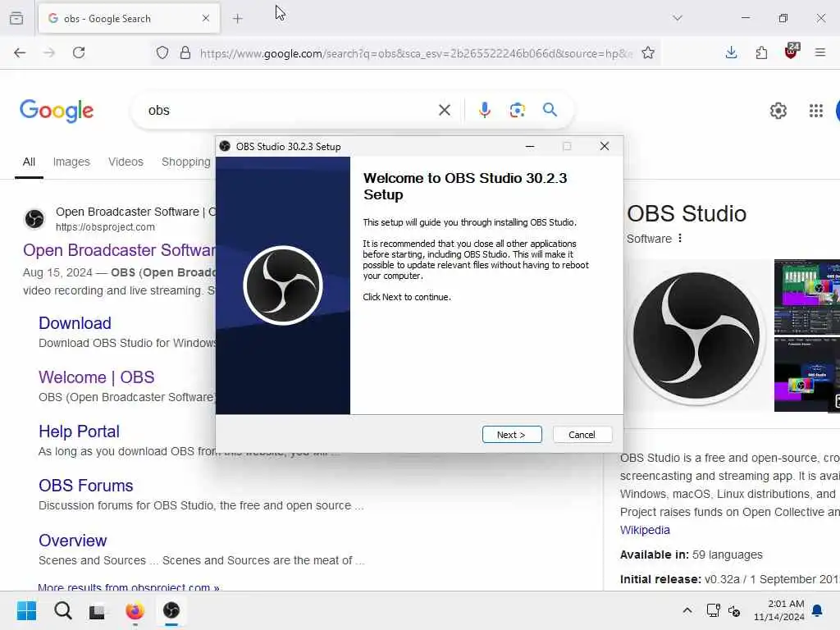Open the Download sitelink
Viewport: 840px width, 630px height.
coord(75,323)
